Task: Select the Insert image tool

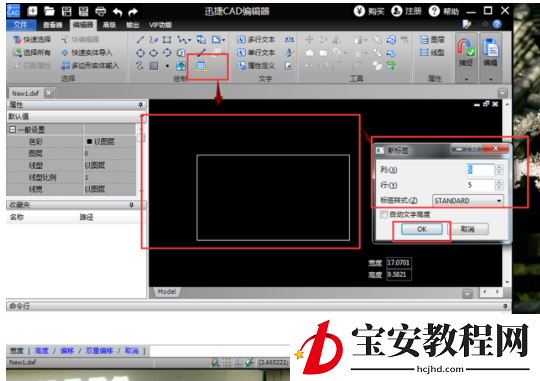Action: [180, 65]
